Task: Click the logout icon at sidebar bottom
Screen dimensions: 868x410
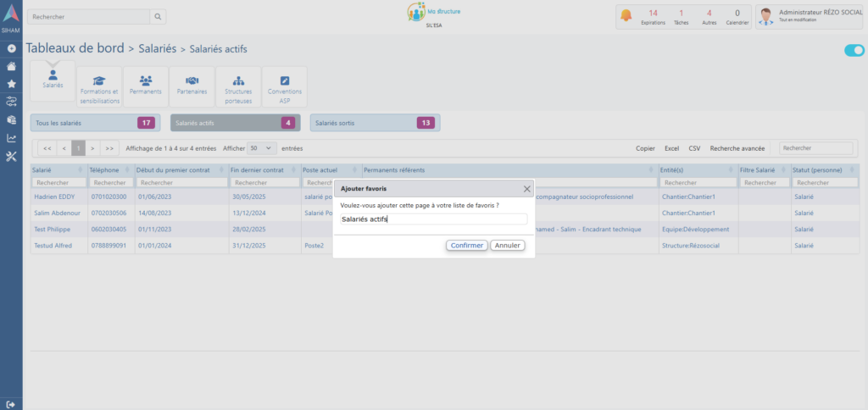Action: pyautogui.click(x=11, y=403)
